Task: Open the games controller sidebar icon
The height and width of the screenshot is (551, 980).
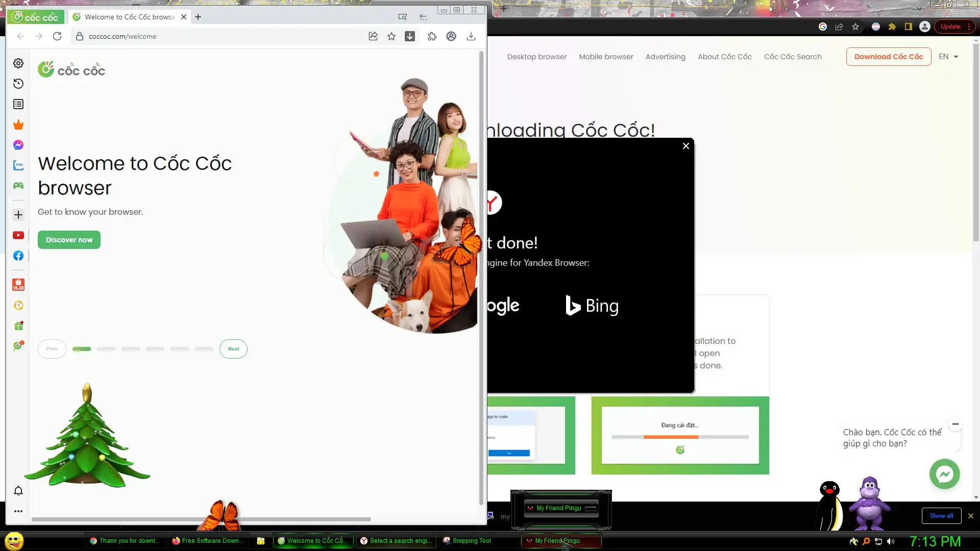Action: pos(18,186)
